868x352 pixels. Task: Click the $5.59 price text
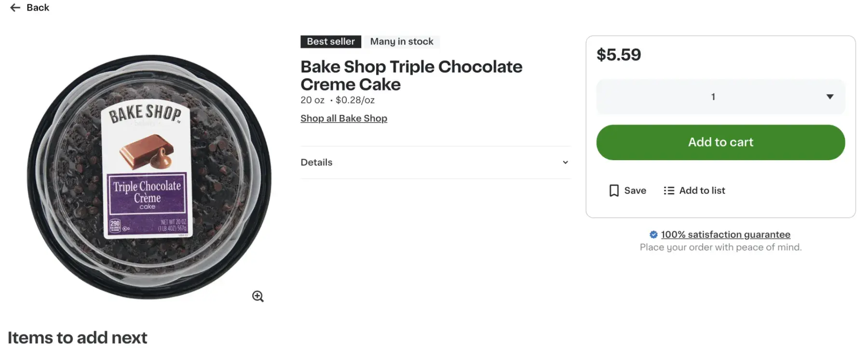click(x=618, y=55)
